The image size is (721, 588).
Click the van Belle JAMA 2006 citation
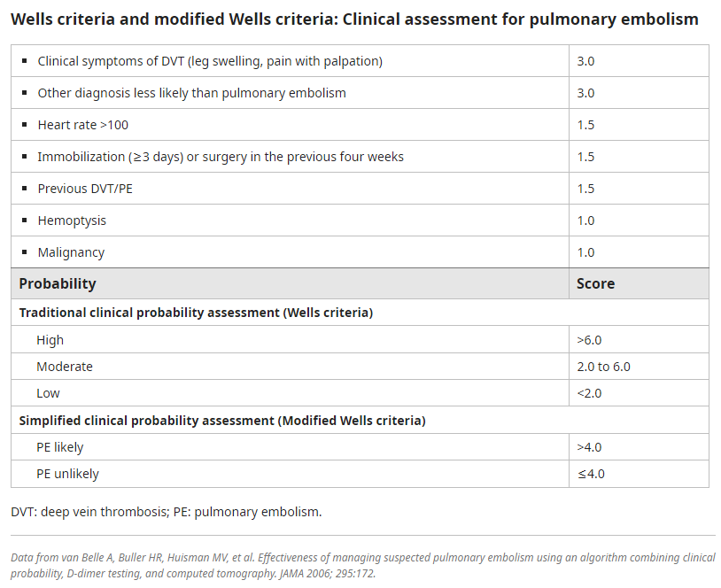[363, 565]
